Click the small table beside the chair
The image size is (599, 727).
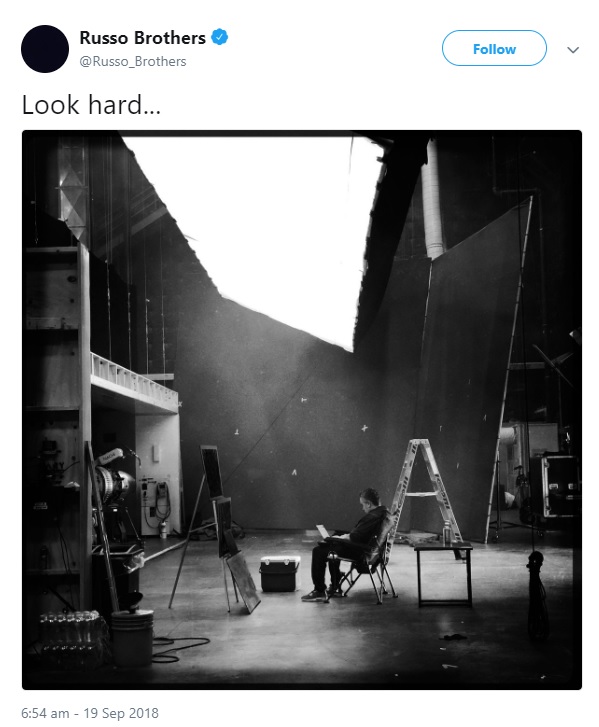444,574
